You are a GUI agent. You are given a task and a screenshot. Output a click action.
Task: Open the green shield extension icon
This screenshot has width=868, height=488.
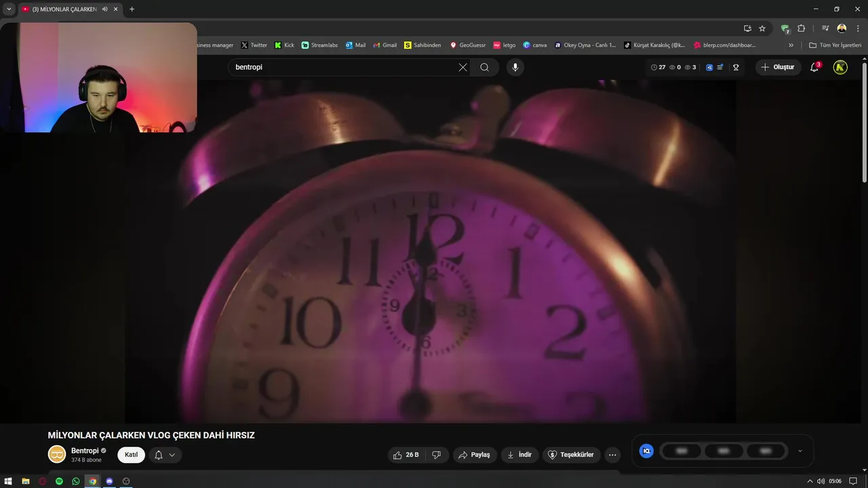coord(785,28)
